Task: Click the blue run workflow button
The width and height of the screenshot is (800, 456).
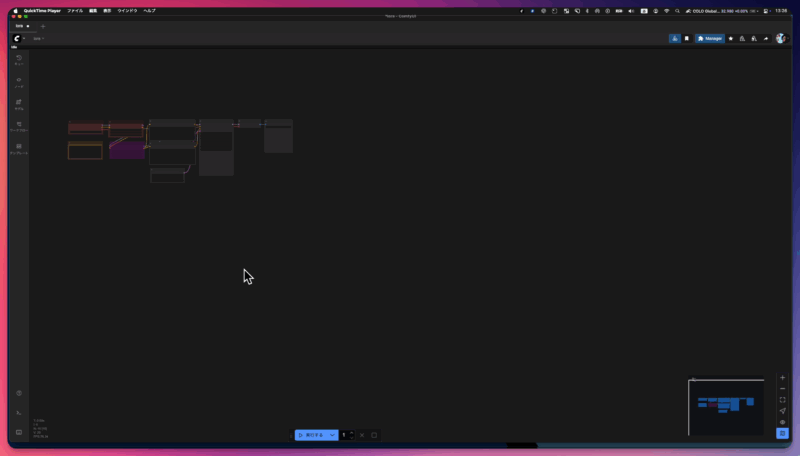Action: click(x=310, y=435)
